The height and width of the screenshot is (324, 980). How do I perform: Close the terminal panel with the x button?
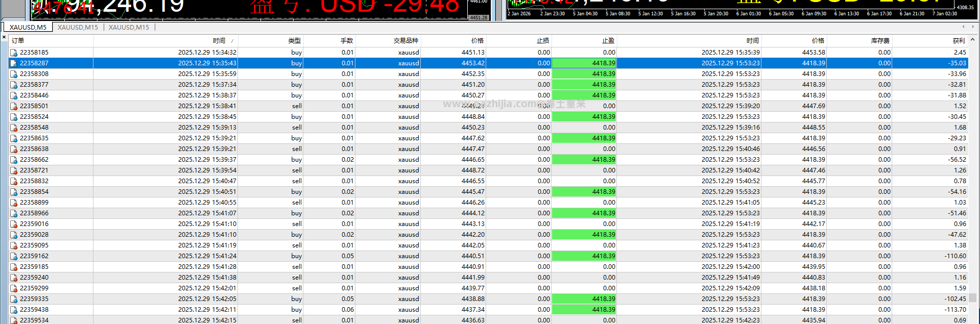pyautogui.click(x=4, y=37)
